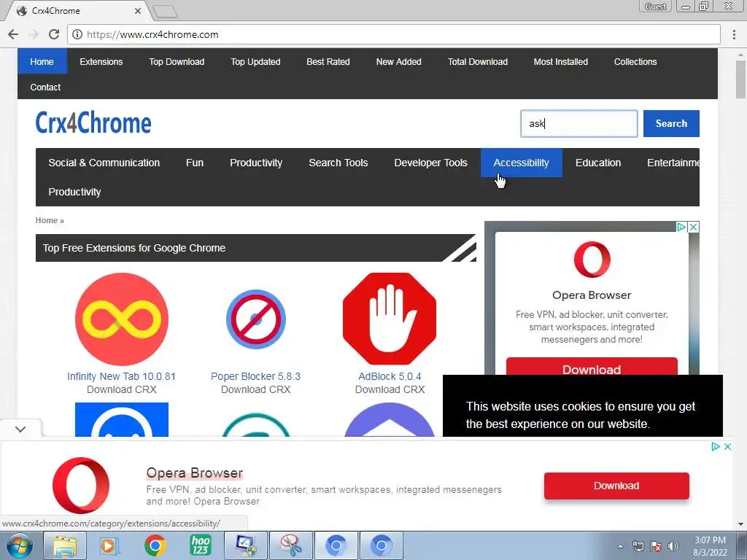Click Download CRX under AdBlock
The width and height of the screenshot is (747, 560).
390,389
